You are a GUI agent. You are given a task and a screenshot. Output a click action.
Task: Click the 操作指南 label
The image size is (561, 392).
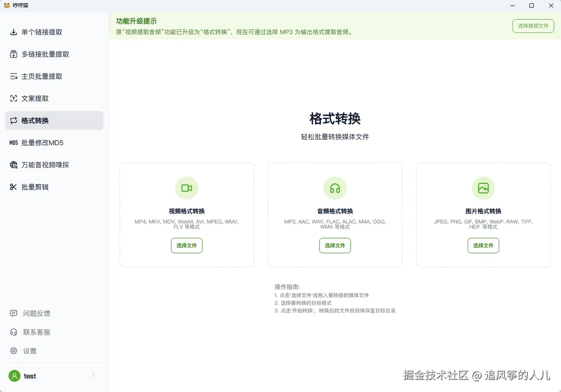(x=287, y=287)
